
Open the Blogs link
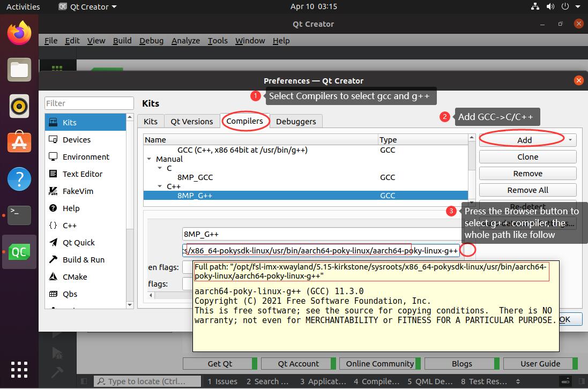462,363
